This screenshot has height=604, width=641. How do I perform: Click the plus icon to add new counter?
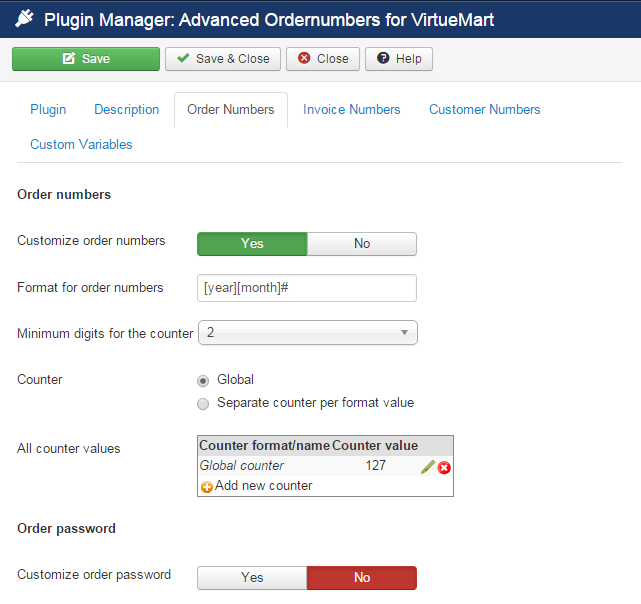(207, 487)
